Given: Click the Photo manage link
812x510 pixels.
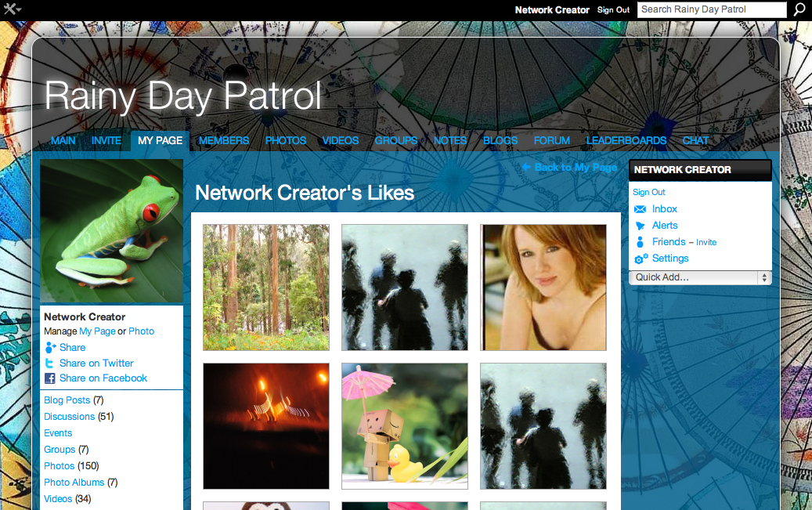Looking at the screenshot, I should point(142,331).
